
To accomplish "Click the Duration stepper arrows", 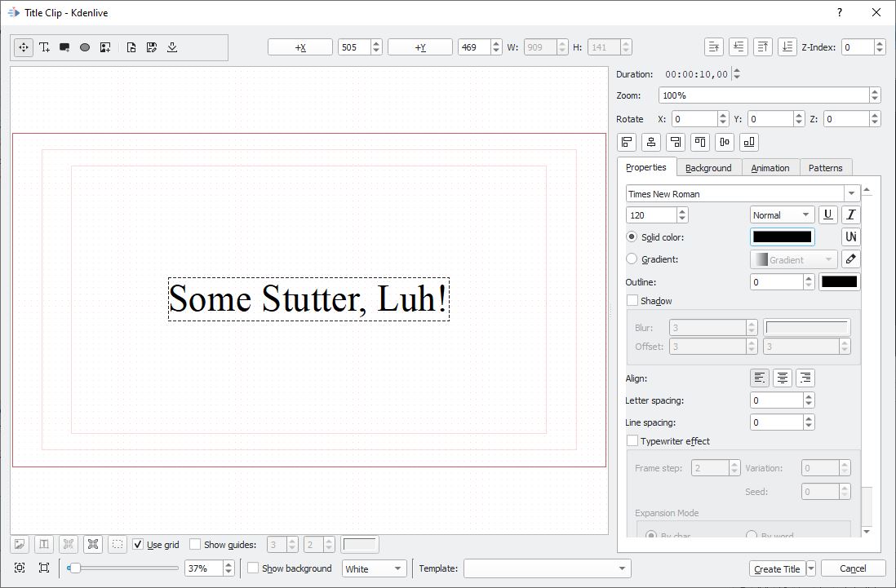I will click(737, 74).
